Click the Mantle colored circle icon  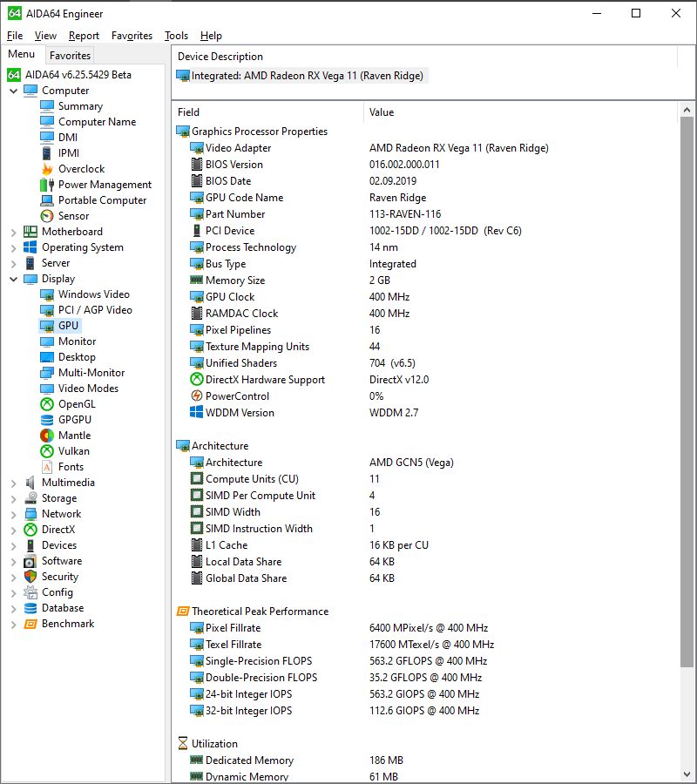click(47, 436)
